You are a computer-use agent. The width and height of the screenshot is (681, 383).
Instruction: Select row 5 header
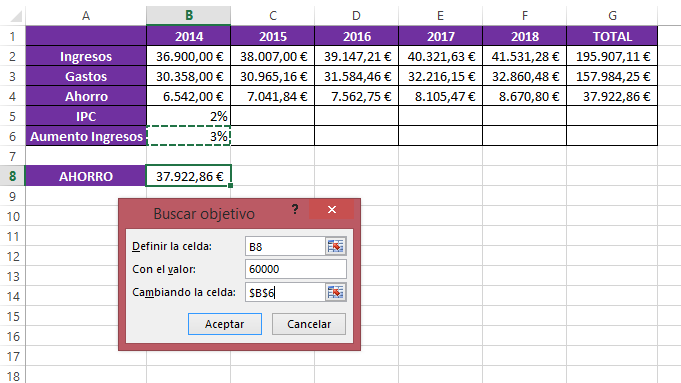coord(13,116)
